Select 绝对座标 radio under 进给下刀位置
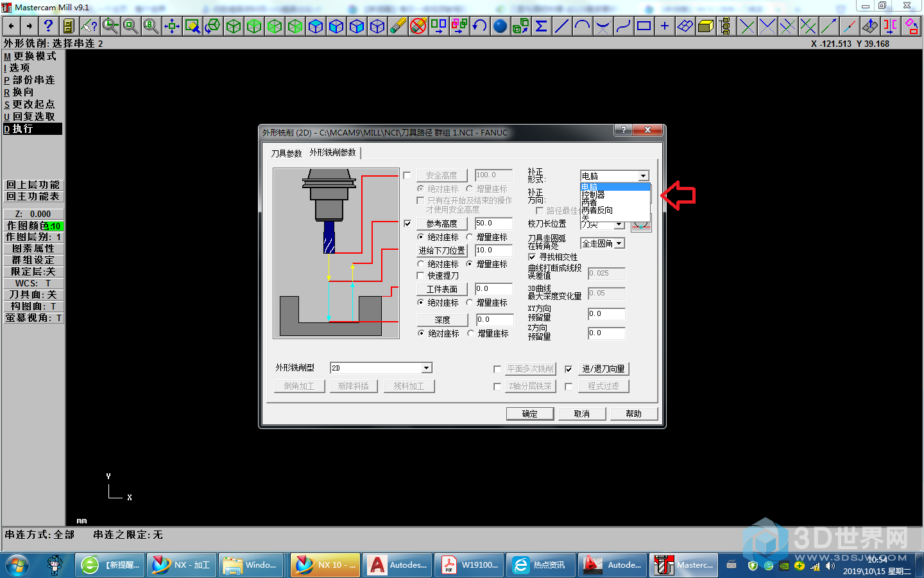The image size is (924, 578). [x=421, y=264]
